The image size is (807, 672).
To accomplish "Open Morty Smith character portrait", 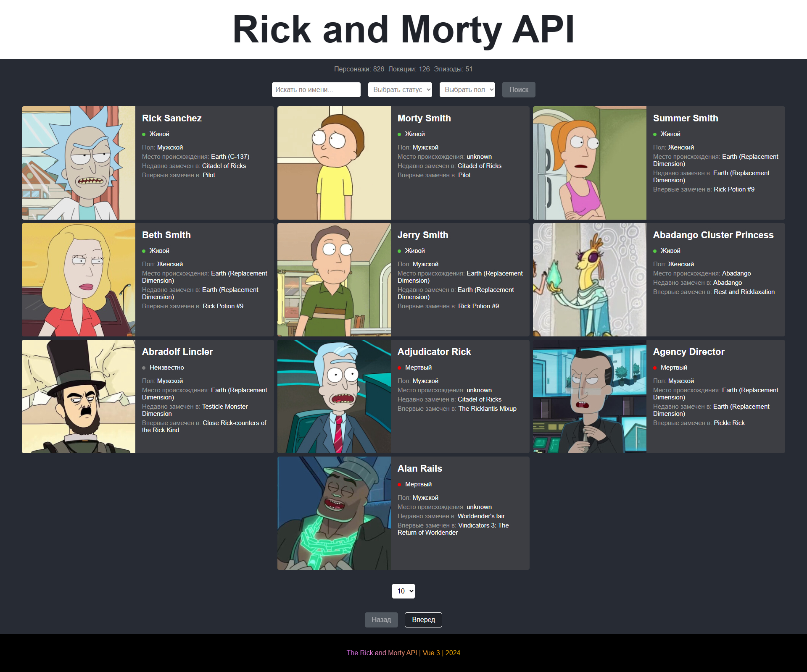I will click(334, 163).
